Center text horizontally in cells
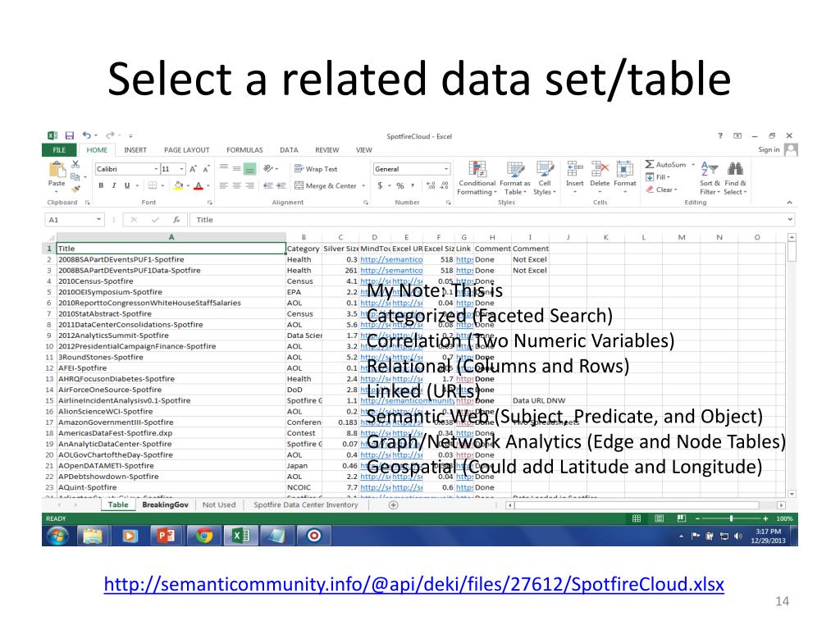Viewport: 840px width, 630px height. [236, 185]
